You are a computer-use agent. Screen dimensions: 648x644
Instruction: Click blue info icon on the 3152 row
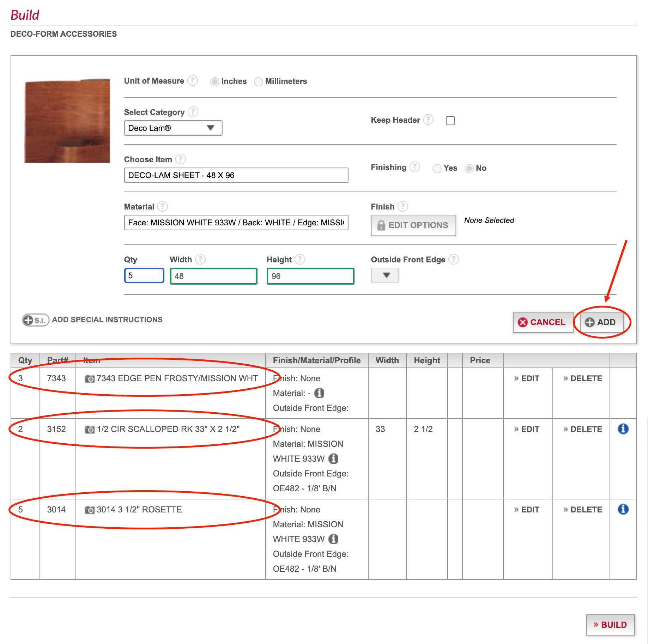click(x=623, y=429)
